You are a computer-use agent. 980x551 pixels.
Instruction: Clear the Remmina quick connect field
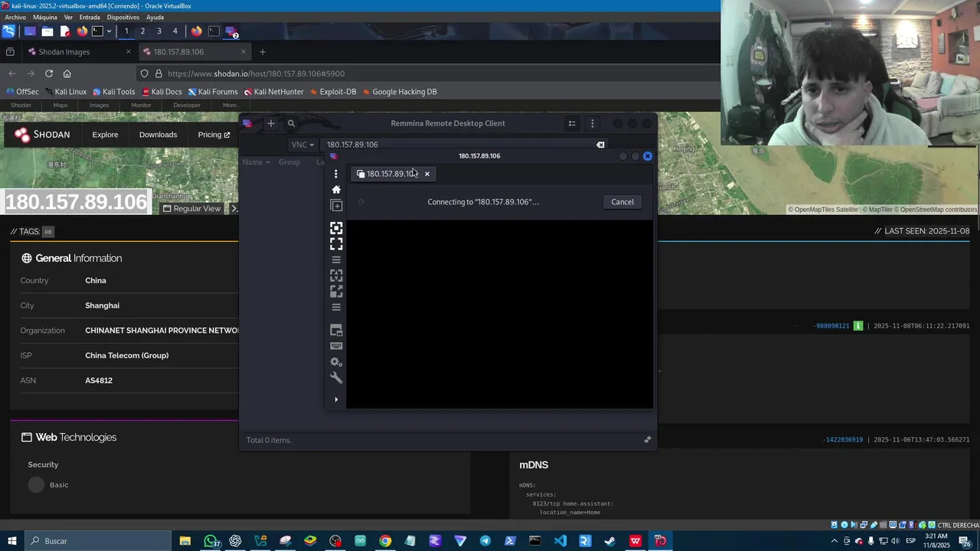(600, 145)
